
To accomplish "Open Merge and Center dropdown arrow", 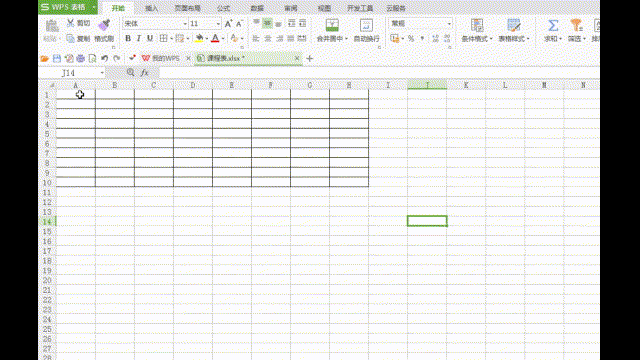I will click(x=346, y=39).
